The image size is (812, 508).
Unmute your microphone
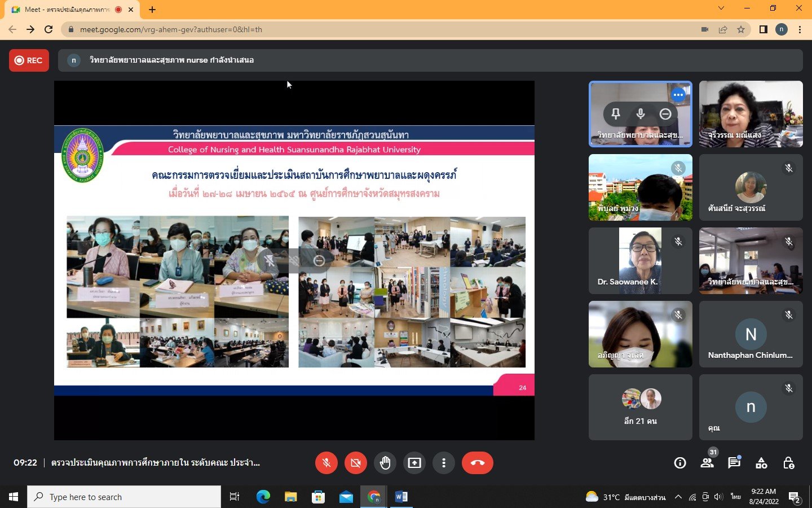(x=326, y=463)
